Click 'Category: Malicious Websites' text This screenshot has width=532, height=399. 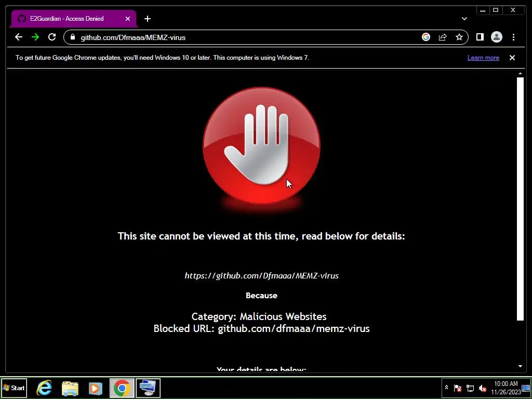click(x=259, y=316)
